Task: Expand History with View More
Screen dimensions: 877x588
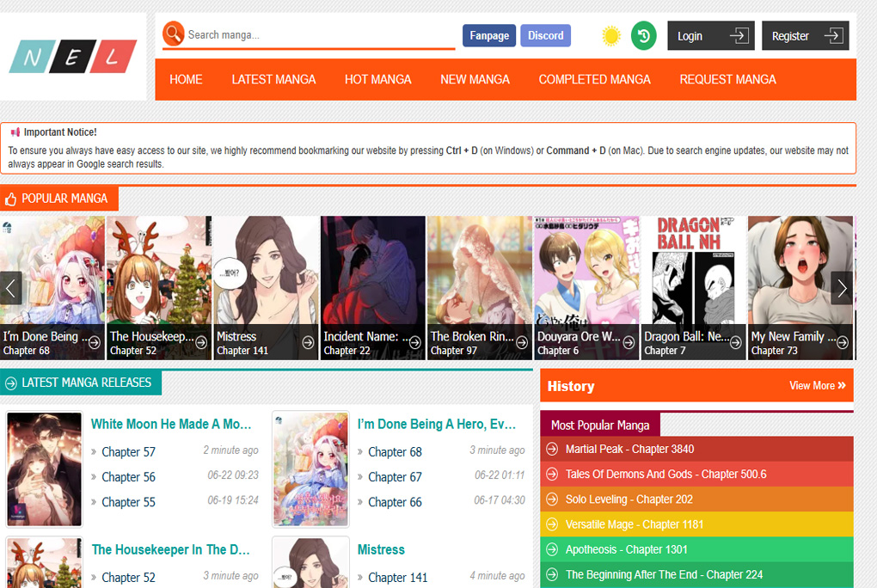Action: (x=817, y=386)
